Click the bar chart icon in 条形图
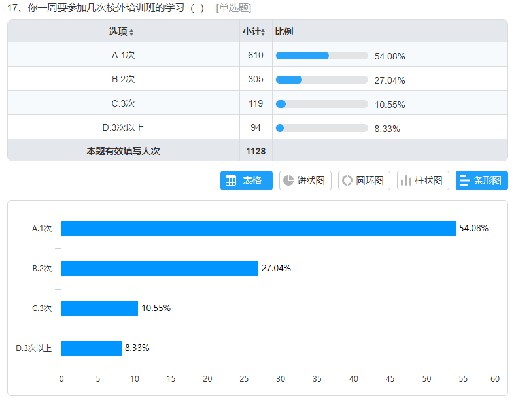Image resolution: width=516 pixels, height=400 pixels. tap(464, 181)
